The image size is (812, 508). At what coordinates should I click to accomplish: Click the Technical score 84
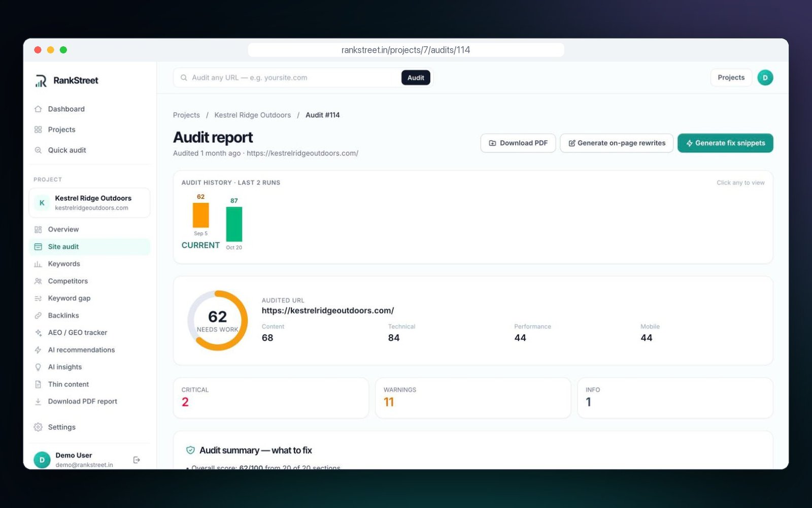tap(394, 338)
